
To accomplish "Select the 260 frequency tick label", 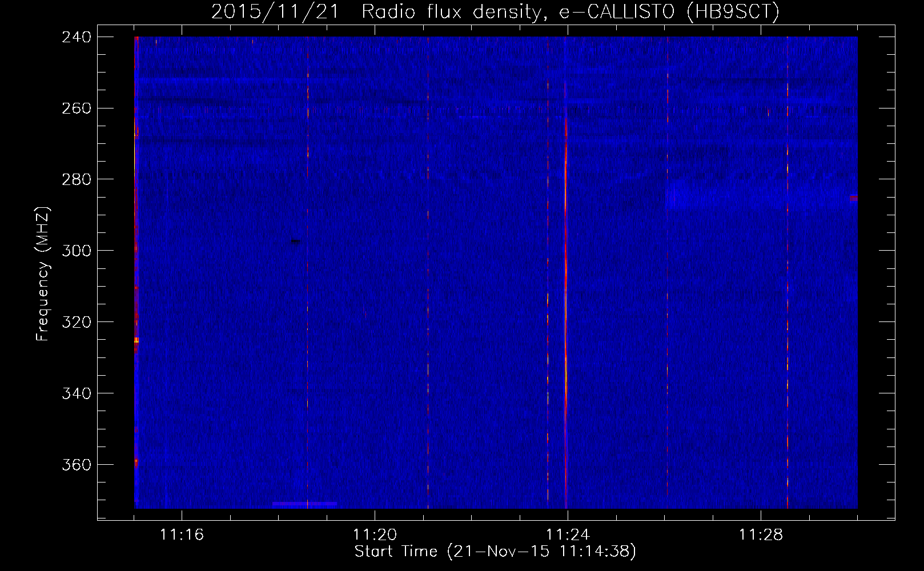I will coord(77,108).
